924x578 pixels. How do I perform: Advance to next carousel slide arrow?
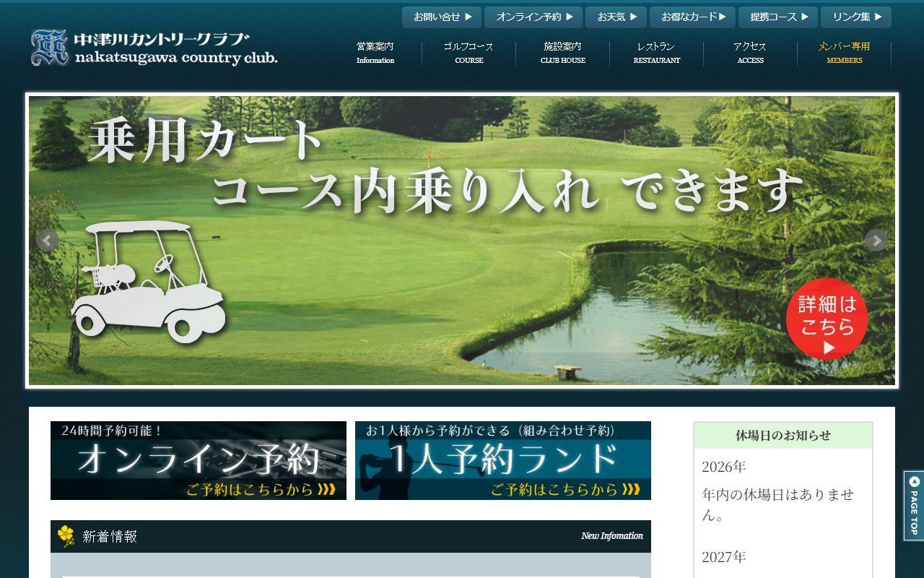click(x=876, y=241)
